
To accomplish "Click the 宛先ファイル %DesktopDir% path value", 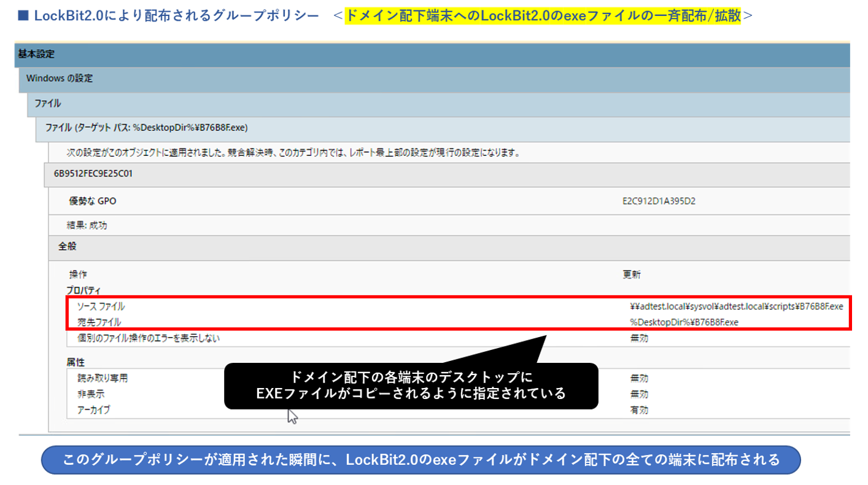I will pos(683,322).
